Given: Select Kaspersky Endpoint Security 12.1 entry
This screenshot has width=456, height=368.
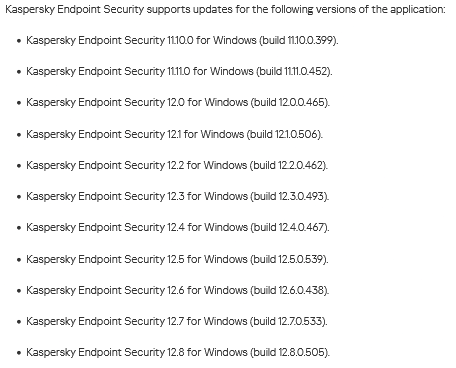Looking at the screenshot, I should (174, 134).
